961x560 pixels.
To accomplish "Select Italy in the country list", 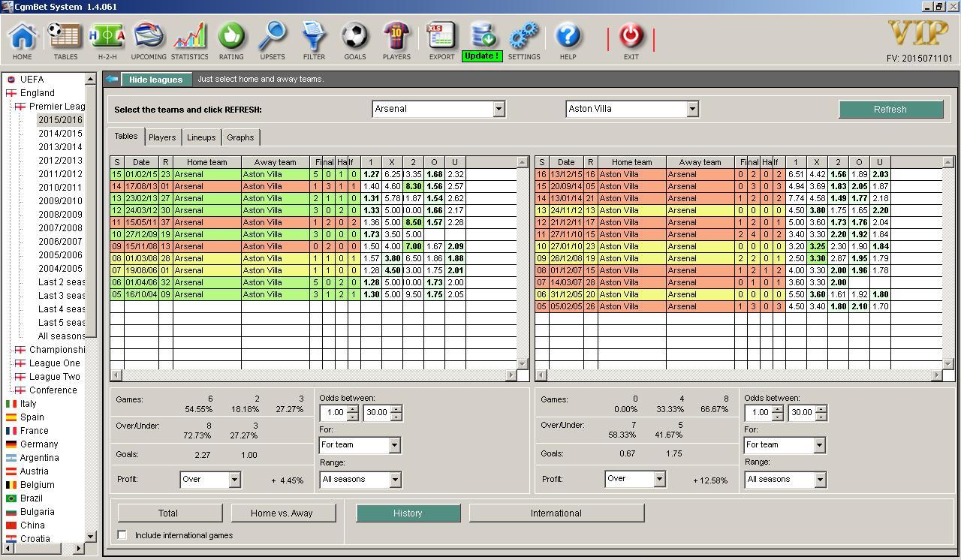I will tap(28, 403).
